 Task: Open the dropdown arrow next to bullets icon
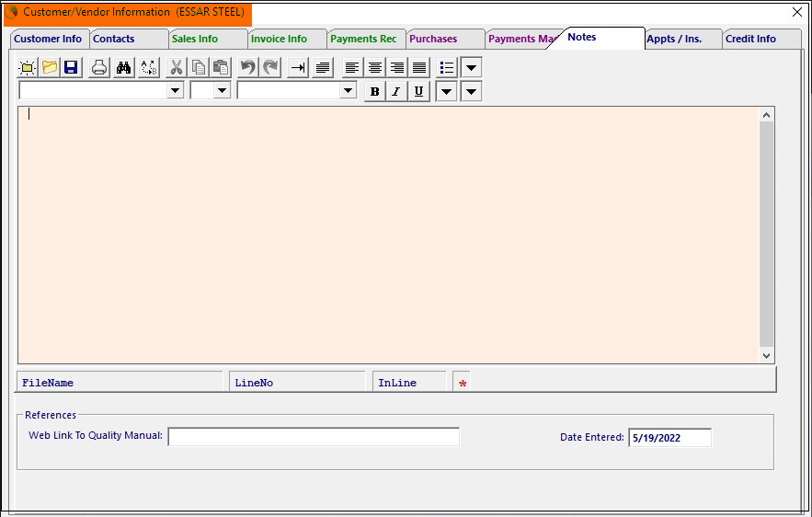(471, 67)
